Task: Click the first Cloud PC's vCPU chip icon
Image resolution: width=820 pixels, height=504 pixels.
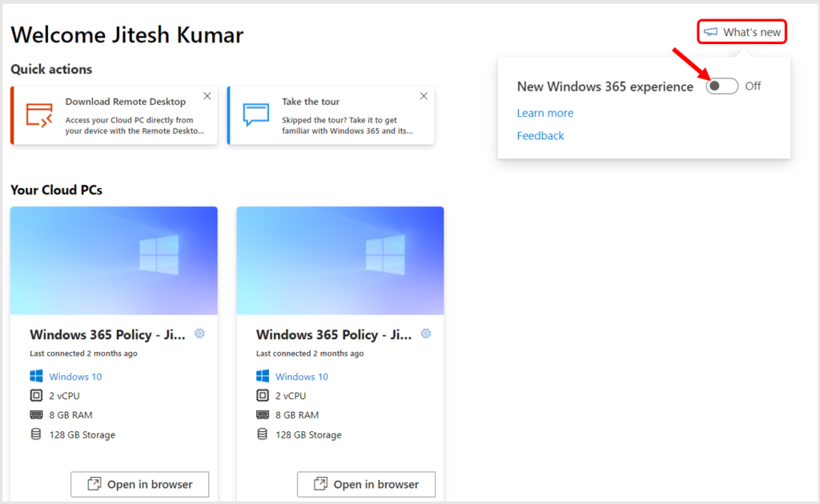Action: point(36,395)
